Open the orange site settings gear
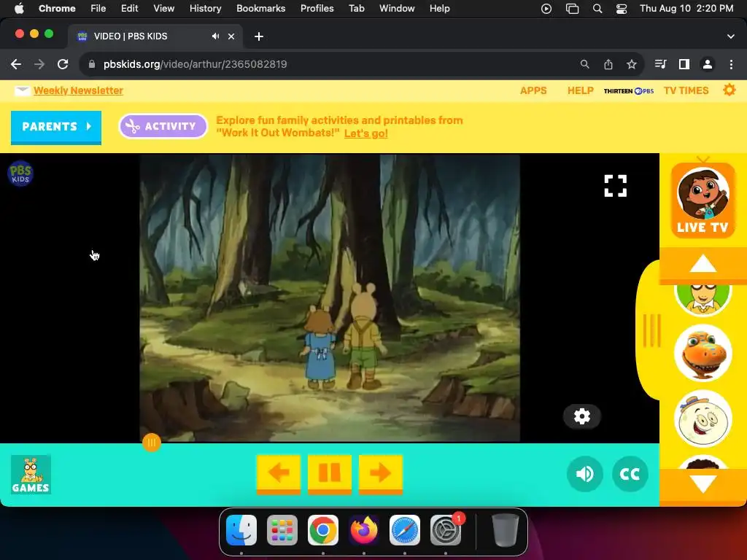 [x=729, y=90]
